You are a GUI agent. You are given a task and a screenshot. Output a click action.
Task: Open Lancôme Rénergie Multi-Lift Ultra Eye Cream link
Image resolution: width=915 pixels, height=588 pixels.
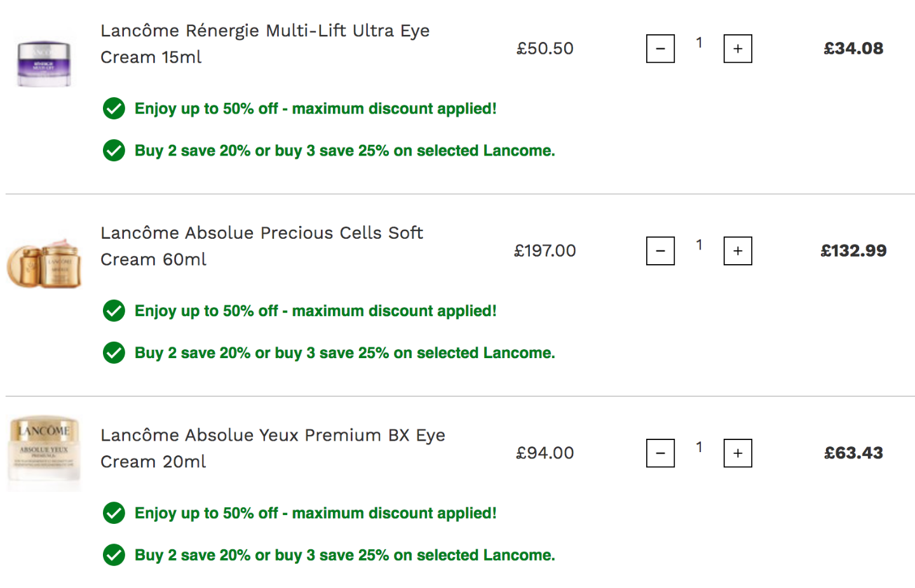pos(265,44)
